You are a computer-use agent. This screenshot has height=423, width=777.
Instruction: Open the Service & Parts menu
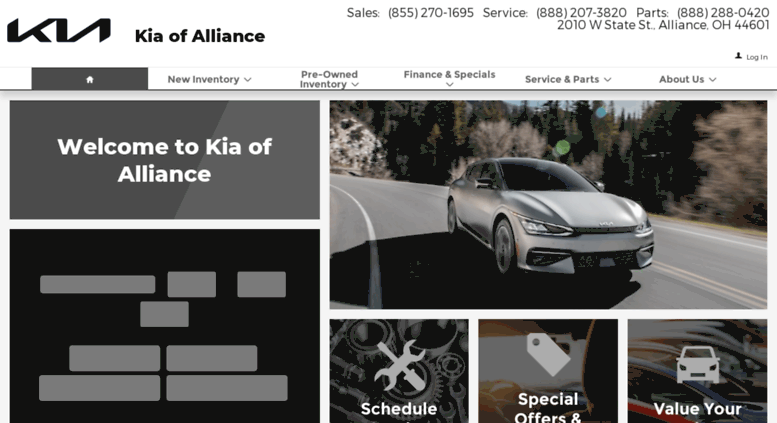pyautogui.click(x=568, y=79)
